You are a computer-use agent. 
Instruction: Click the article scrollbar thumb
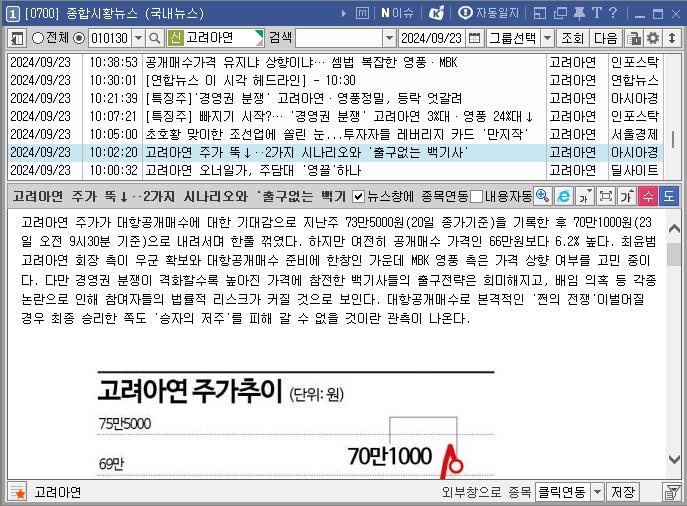673,254
